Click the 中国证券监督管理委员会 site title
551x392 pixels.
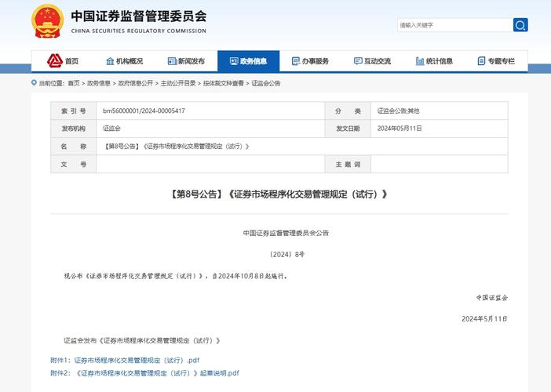(138, 16)
